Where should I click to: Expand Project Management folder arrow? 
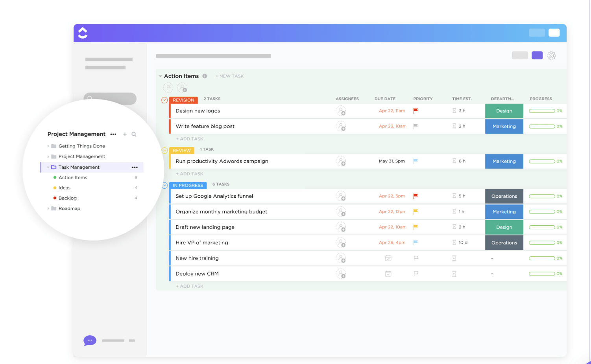coord(48,156)
